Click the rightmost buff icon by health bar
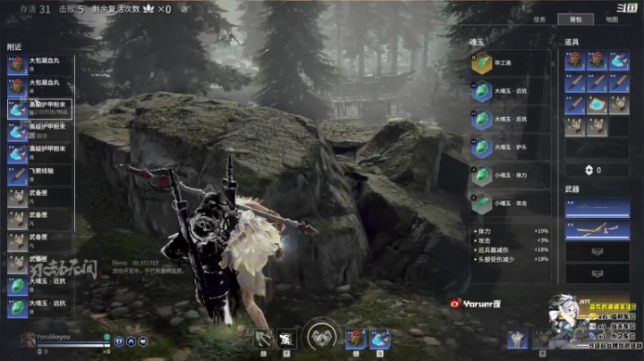Image resolution: width=644 pixels, height=361 pixels. (143, 341)
